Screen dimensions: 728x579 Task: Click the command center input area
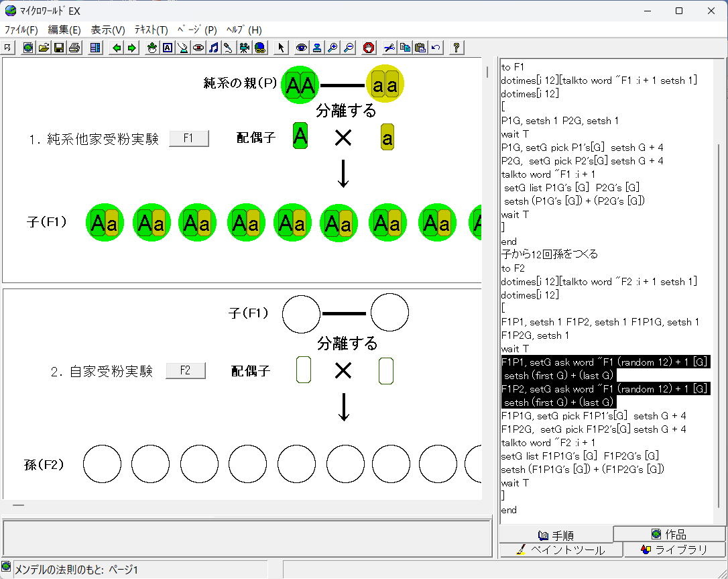click(247, 537)
